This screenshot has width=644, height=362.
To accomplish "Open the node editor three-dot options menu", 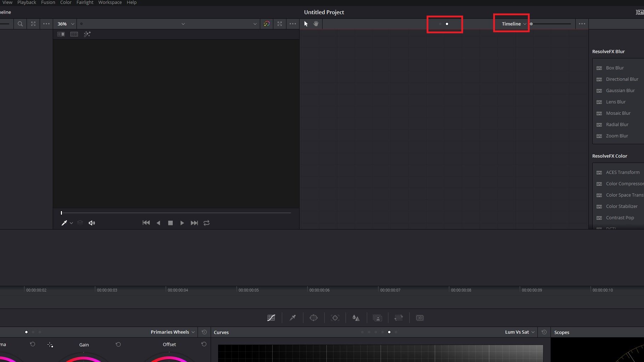I will tap(582, 24).
